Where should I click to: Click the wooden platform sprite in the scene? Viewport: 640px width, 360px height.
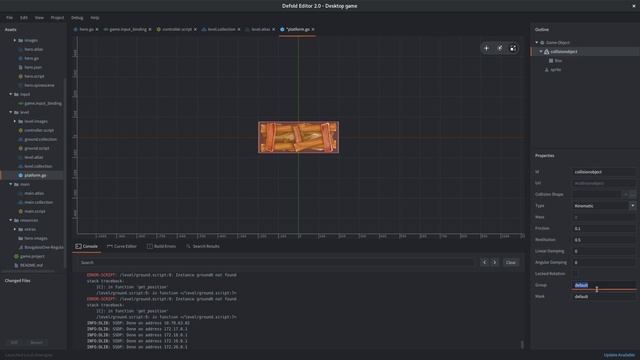(x=298, y=137)
